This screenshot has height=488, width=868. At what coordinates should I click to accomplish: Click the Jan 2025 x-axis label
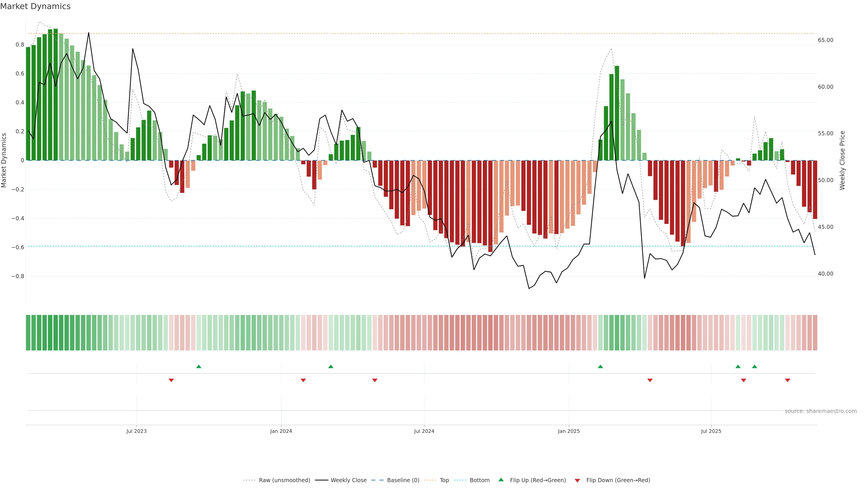pos(569,431)
